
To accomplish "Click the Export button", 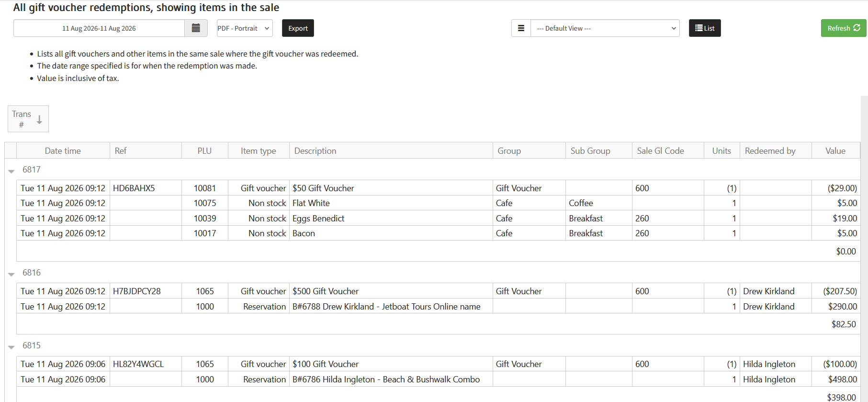I will [x=298, y=28].
